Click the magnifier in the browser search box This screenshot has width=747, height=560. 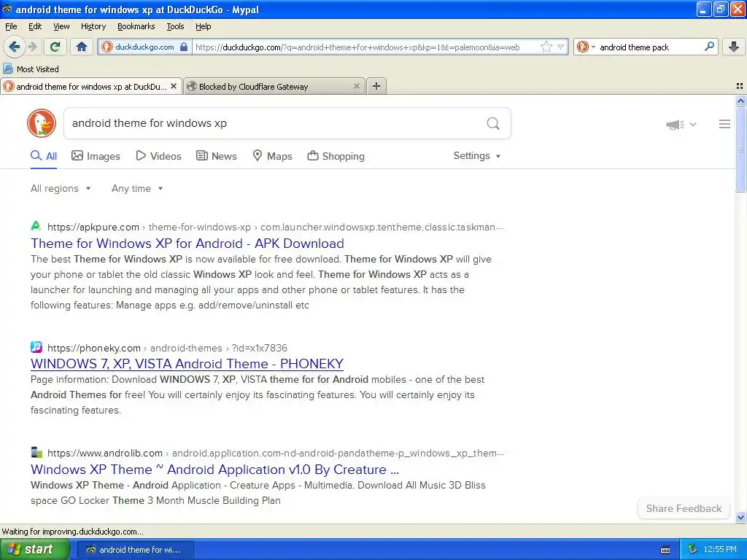[x=709, y=46]
